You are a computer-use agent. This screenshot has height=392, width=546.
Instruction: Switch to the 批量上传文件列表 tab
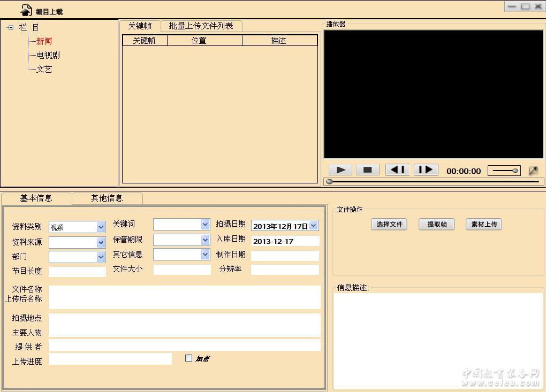pos(201,26)
